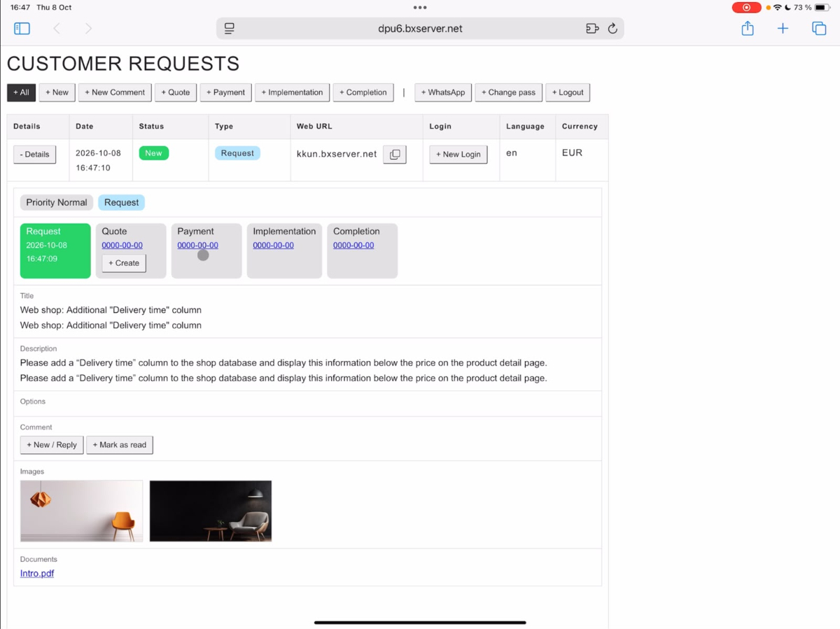Click the + New Login button

(x=458, y=155)
